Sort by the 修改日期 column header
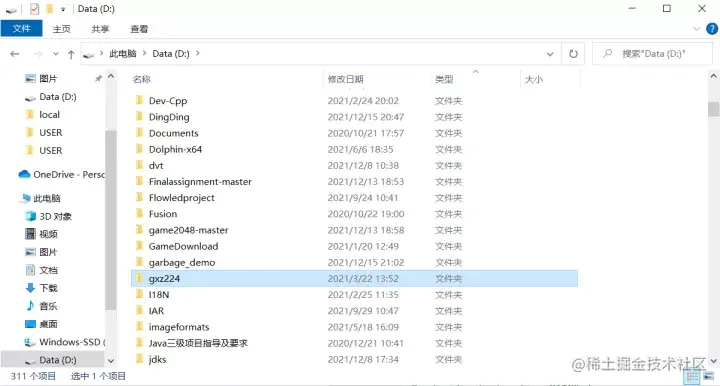Screen dimensions: 720x386 [x=345, y=79]
